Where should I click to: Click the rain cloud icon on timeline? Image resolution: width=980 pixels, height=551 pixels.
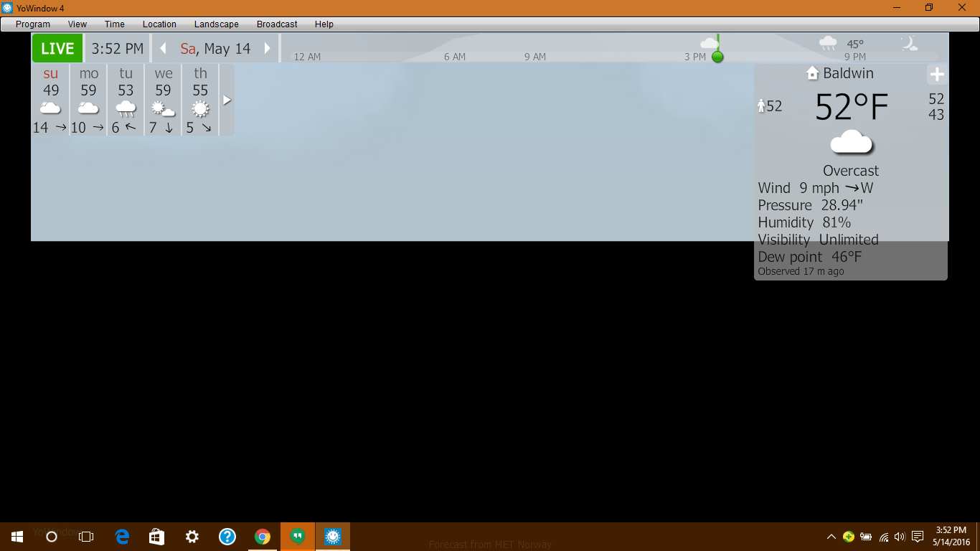(x=828, y=44)
